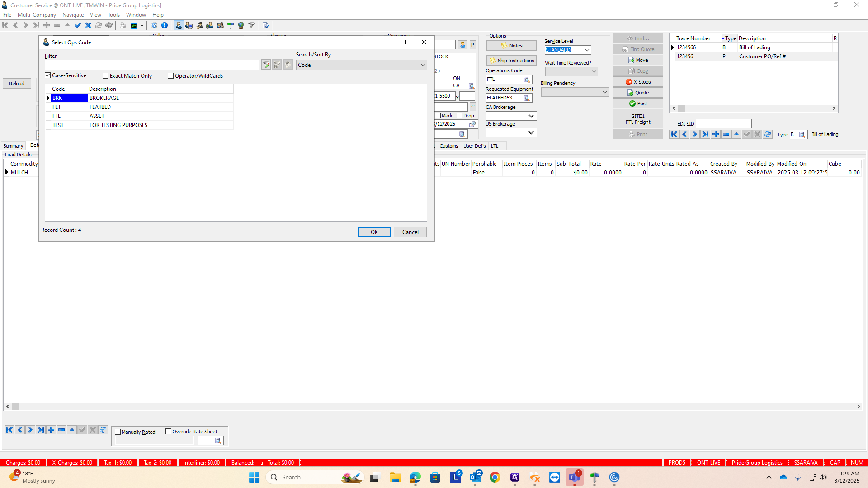This screenshot has width=868, height=488.
Task: Click the funnel filter icon in main toolbar
Action: click(x=251, y=25)
